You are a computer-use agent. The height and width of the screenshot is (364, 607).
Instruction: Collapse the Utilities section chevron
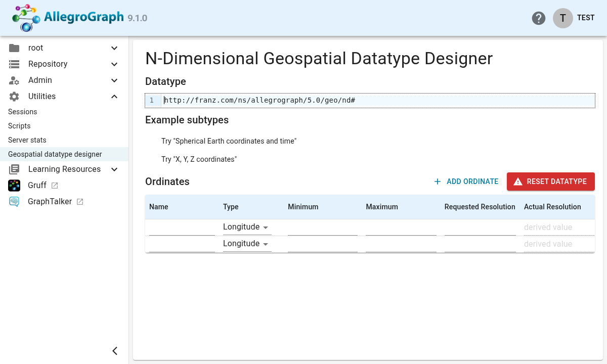click(114, 97)
